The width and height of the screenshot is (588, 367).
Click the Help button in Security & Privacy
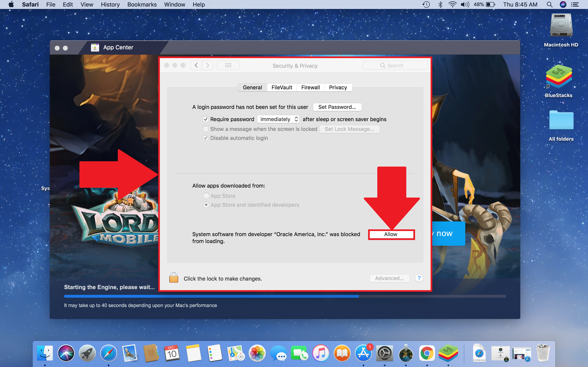coord(419,278)
